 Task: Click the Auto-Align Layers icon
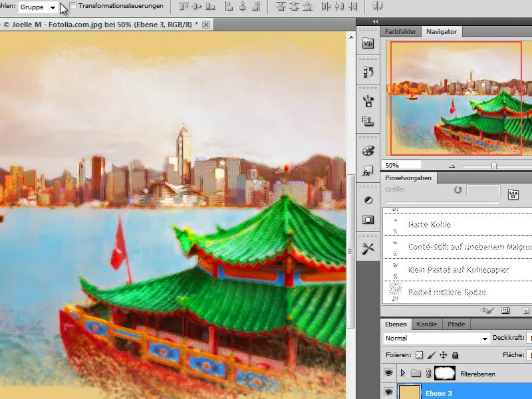377,6
